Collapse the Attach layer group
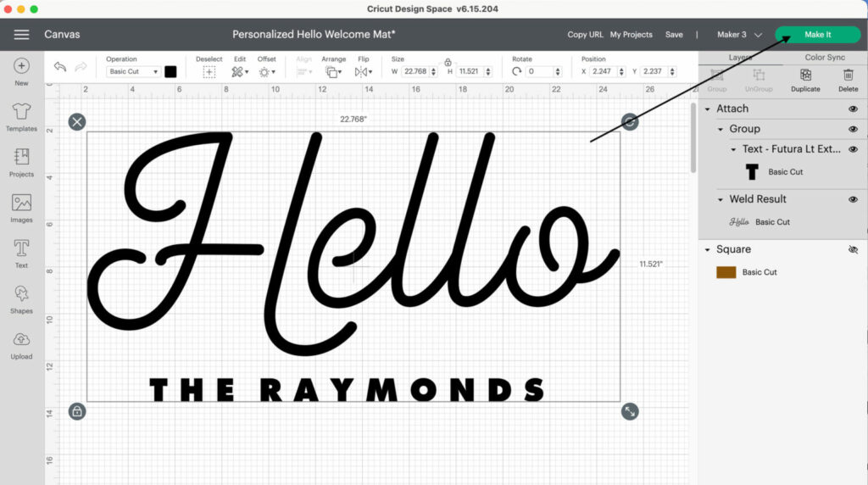Screen dimensions: 868x485 pyautogui.click(x=708, y=109)
